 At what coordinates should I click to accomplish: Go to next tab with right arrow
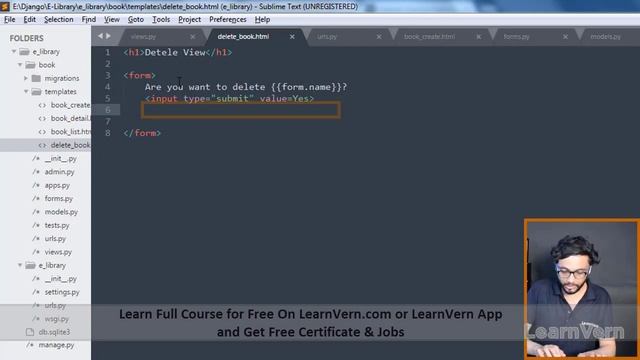tap(108, 36)
